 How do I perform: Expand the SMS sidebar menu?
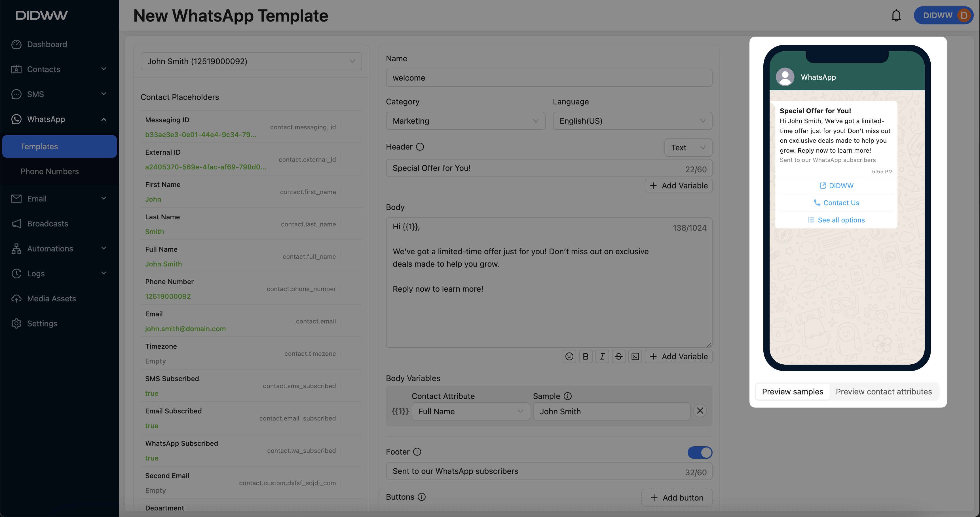coord(59,94)
